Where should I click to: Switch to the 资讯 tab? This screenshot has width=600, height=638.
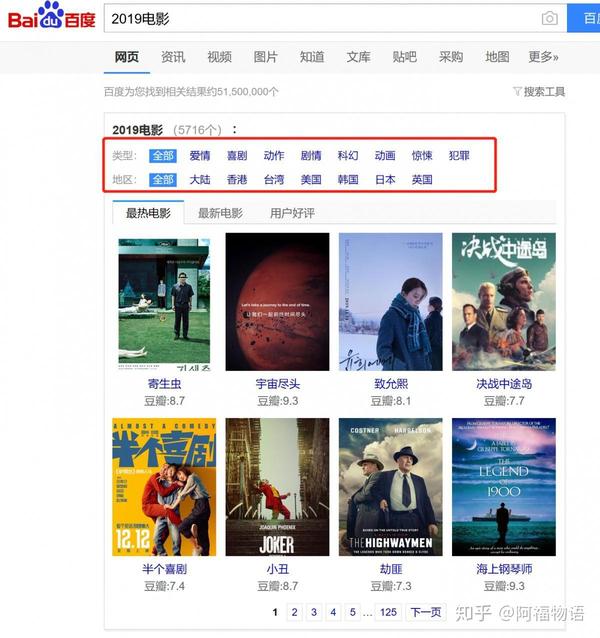[173, 57]
